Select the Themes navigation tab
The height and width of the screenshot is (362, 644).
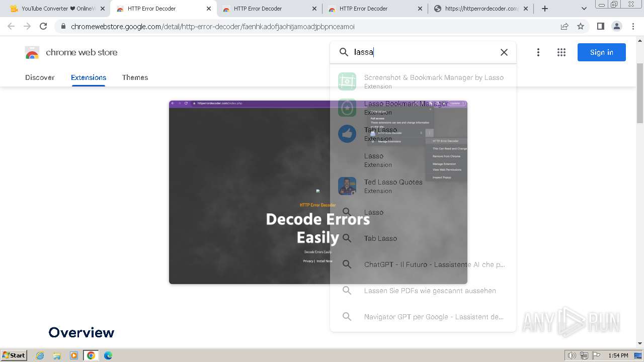point(135,77)
